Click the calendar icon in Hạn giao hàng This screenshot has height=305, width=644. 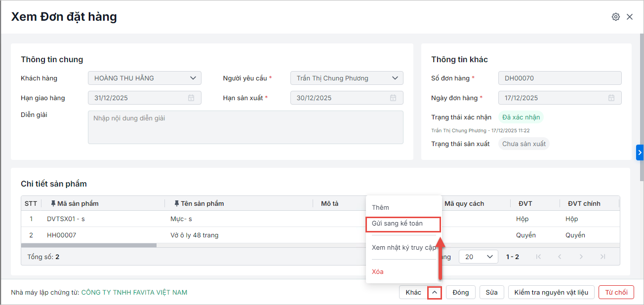coord(191,98)
